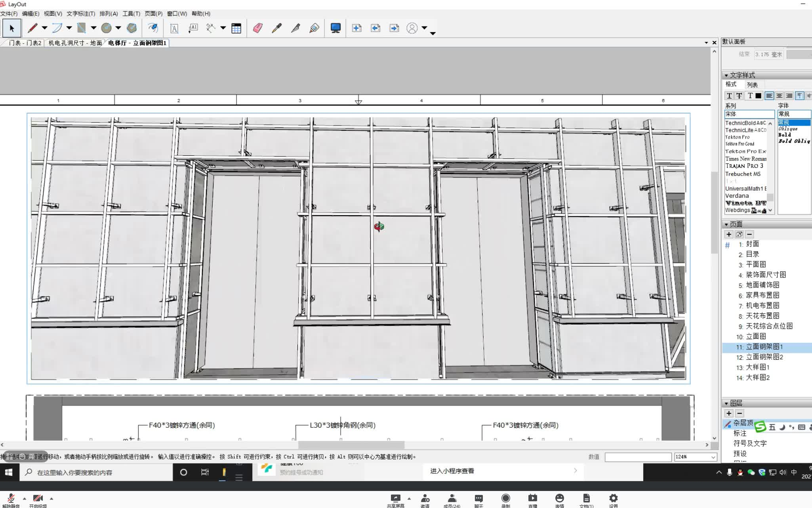
Task: Select the Text tool
Action: tap(174, 28)
